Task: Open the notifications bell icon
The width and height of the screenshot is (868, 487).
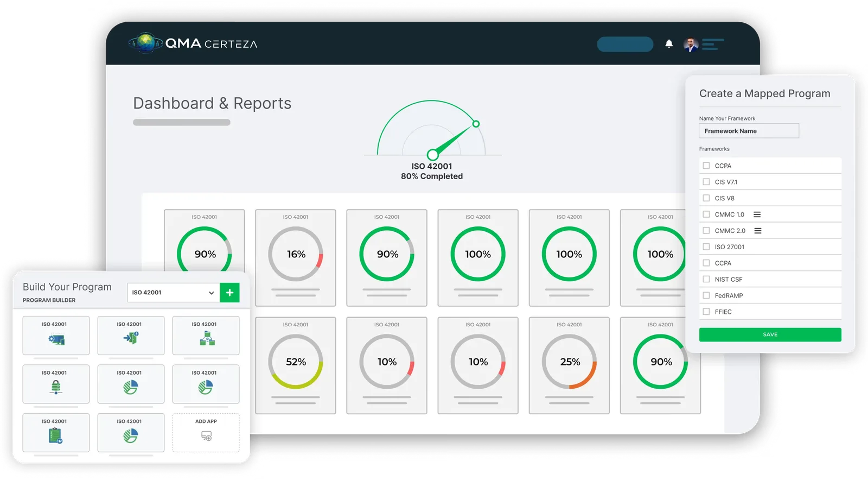Action: pyautogui.click(x=669, y=44)
